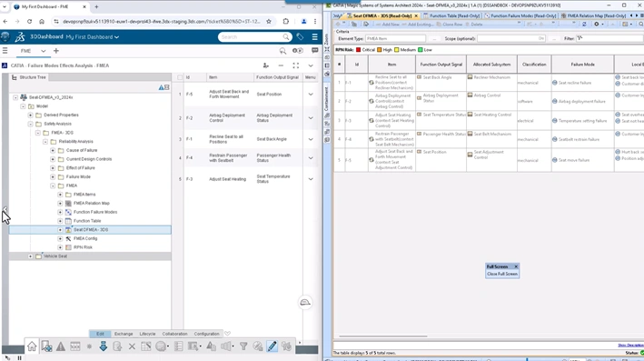The width and height of the screenshot is (644, 361).
Task: Click the Home icon in the bottom action bar
Action: coord(32,346)
